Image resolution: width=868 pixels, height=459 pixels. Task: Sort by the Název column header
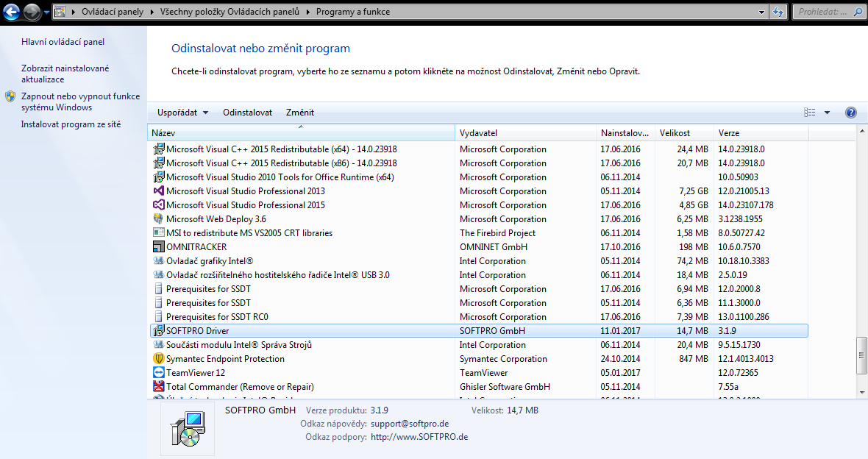click(301, 133)
